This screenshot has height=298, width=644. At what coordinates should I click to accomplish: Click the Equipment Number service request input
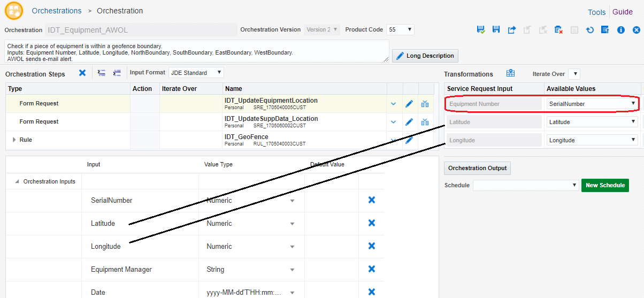[494, 104]
